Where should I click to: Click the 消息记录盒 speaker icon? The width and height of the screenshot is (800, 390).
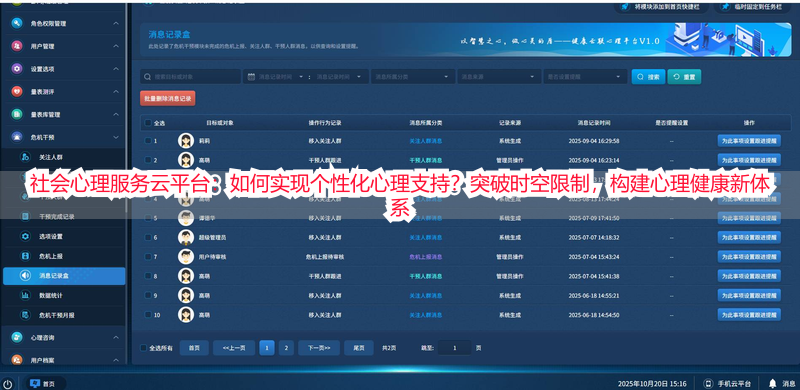click(x=25, y=276)
